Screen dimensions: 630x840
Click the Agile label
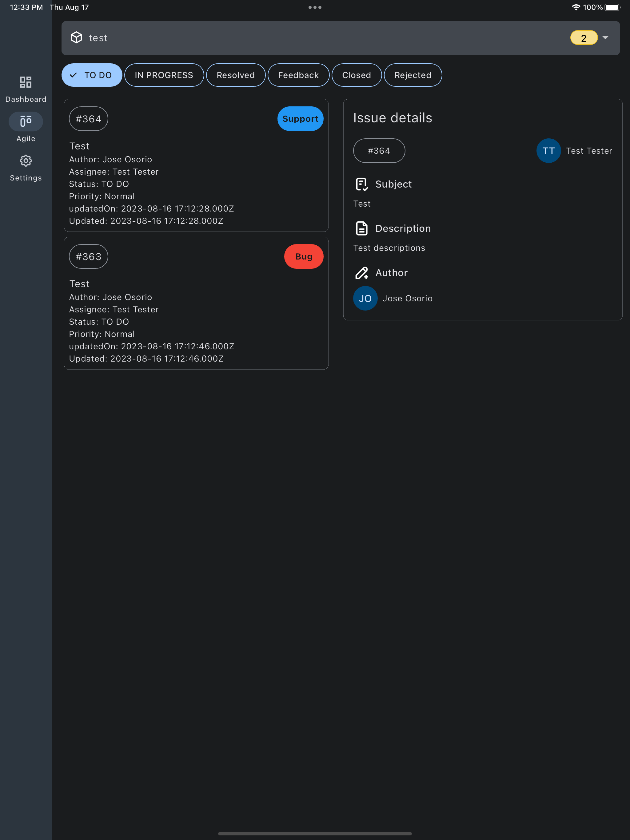tap(26, 139)
